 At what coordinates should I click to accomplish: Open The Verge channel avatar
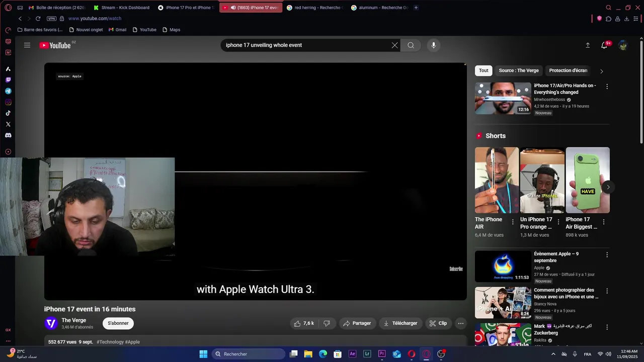51,323
